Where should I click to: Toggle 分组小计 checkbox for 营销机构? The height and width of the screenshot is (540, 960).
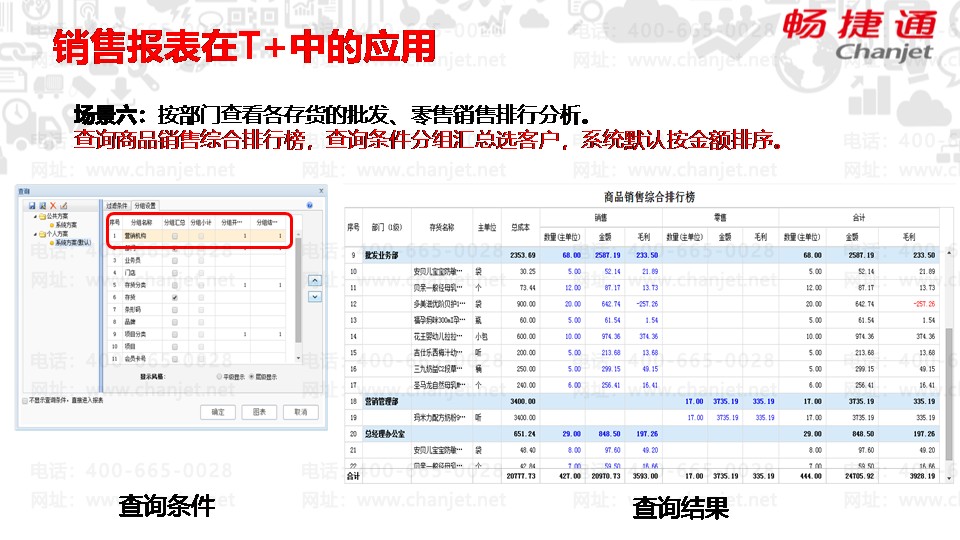click(201, 236)
